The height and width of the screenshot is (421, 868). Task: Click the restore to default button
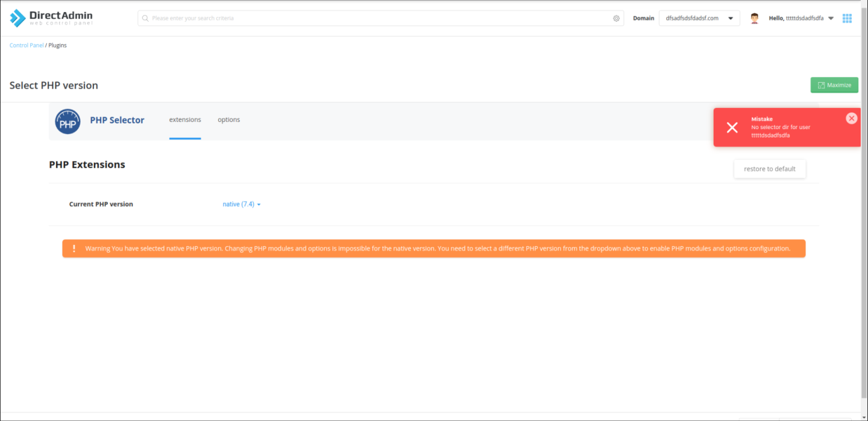pos(769,169)
